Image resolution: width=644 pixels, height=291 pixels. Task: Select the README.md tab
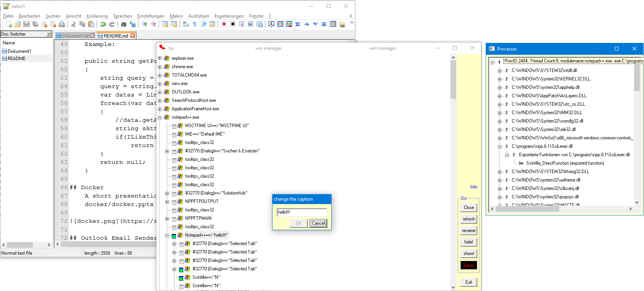click(116, 36)
